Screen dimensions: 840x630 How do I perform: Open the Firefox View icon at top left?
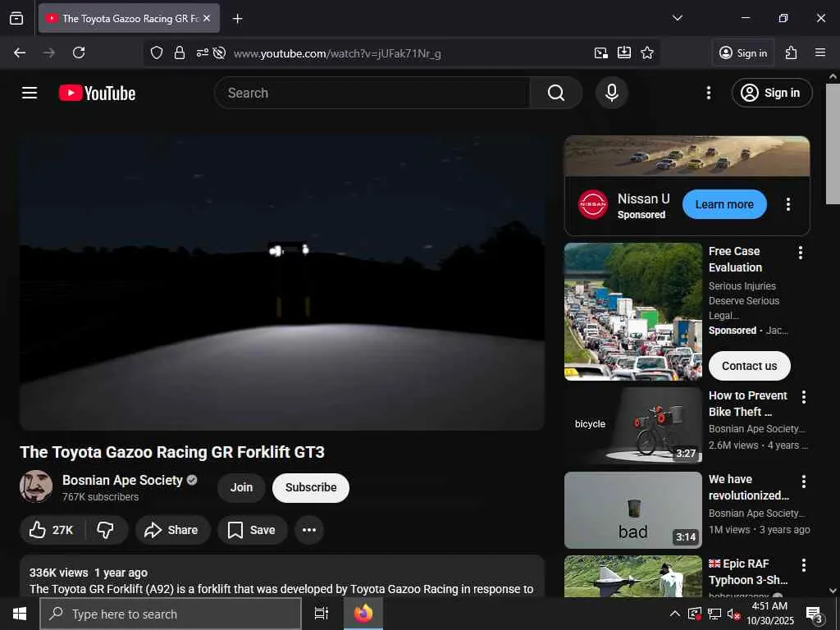(16, 18)
